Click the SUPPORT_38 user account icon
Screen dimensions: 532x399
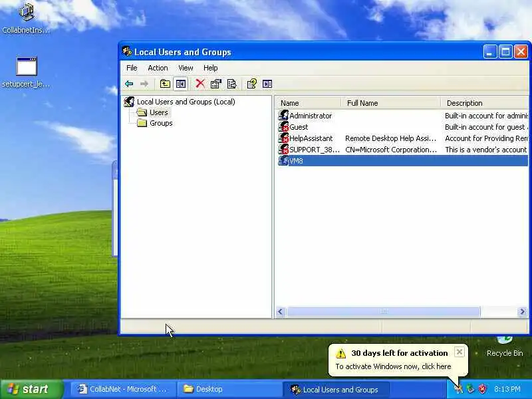point(283,149)
